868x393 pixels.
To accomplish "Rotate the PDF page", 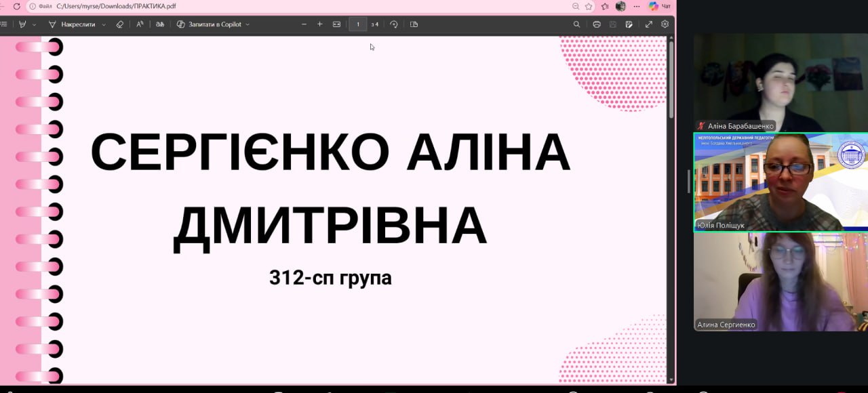I will point(394,24).
